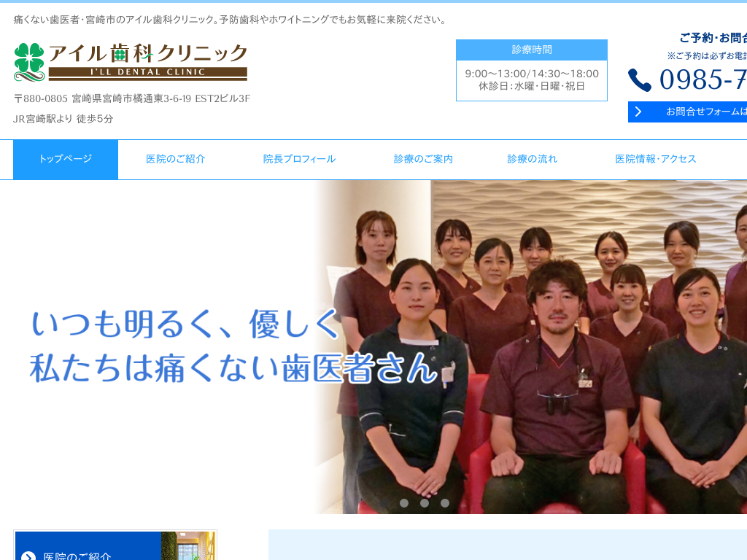Click the アイル歯科クリニック logo text
Screen dimensions: 747x560
pos(148,55)
